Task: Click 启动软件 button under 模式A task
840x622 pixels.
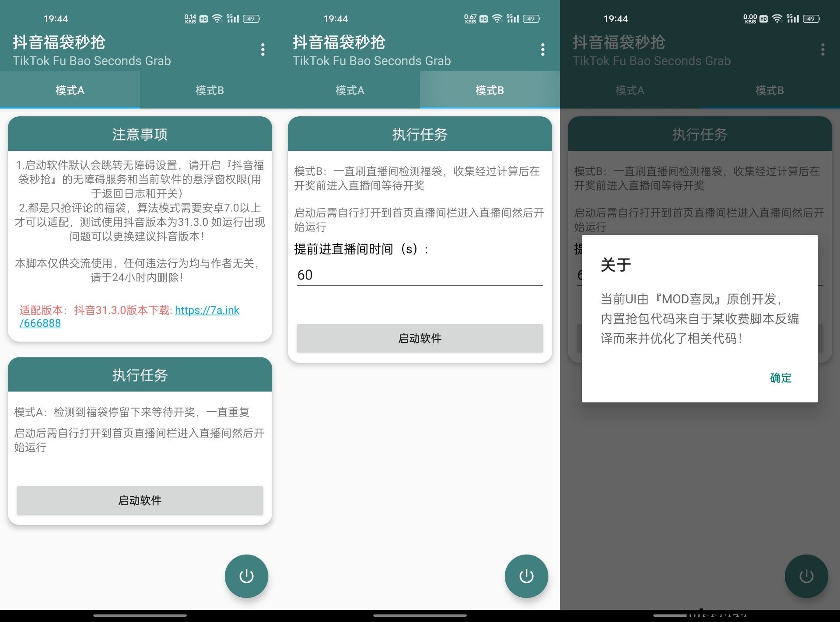Action: (140, 500)
